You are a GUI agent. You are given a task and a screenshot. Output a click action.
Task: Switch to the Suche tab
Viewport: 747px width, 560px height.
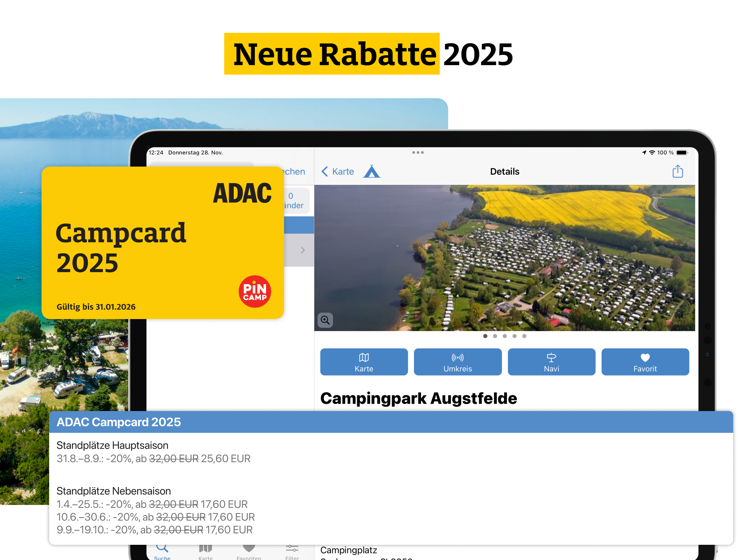[x=162, y=552]
